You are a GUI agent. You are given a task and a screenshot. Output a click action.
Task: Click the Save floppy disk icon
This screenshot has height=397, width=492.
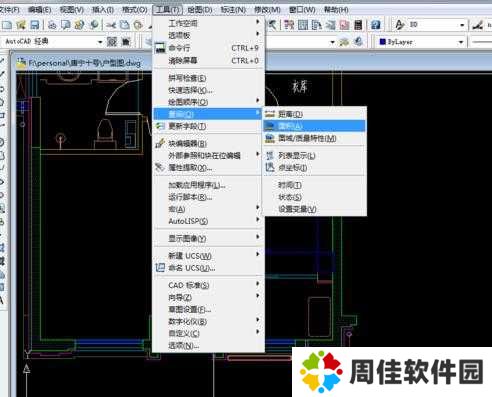click(35, 25)
